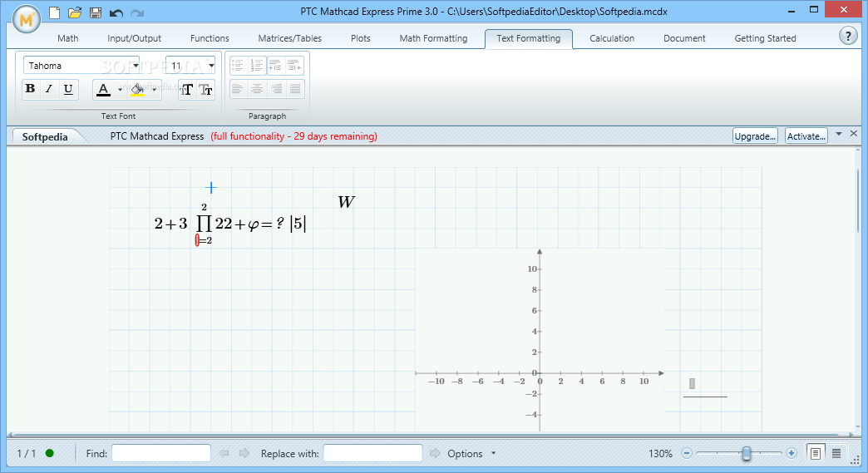Click the Activate... button
Image resolution: width=868 pixels, height=473 pixels.
tap(806, 136)
